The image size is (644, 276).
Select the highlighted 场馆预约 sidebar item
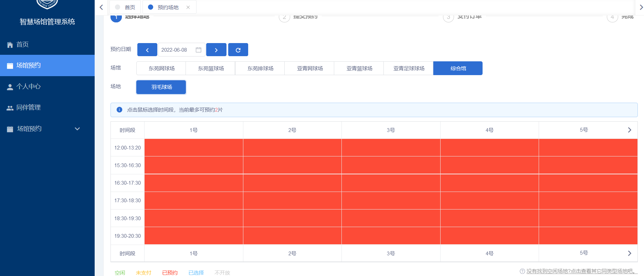coord(47,65)
